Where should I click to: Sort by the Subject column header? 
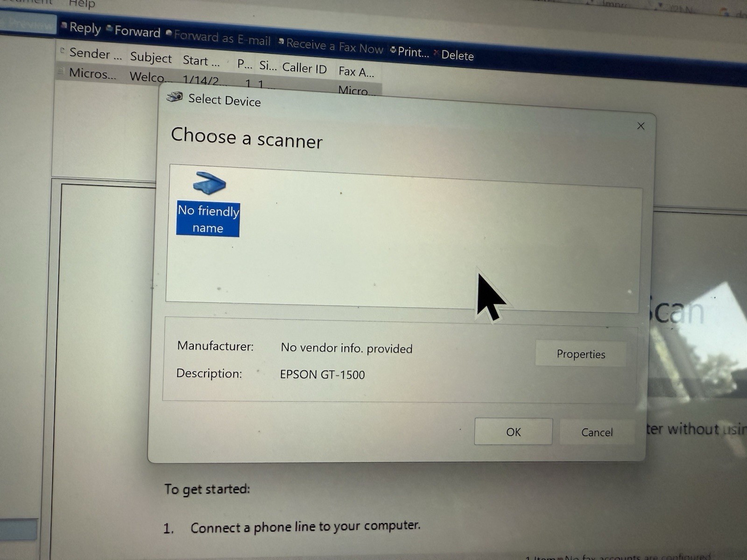click(x=151, y=57)
